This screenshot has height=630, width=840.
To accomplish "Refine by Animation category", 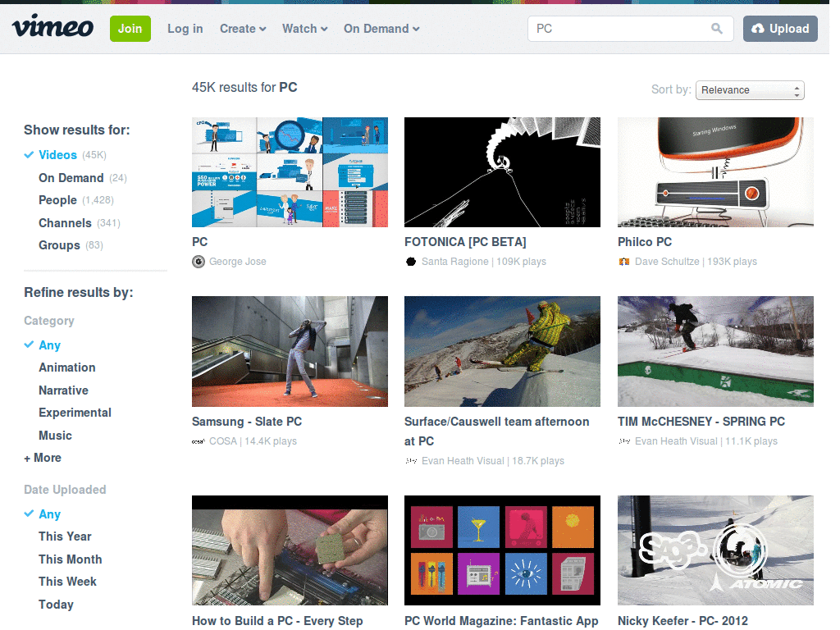I will (67, 367).
